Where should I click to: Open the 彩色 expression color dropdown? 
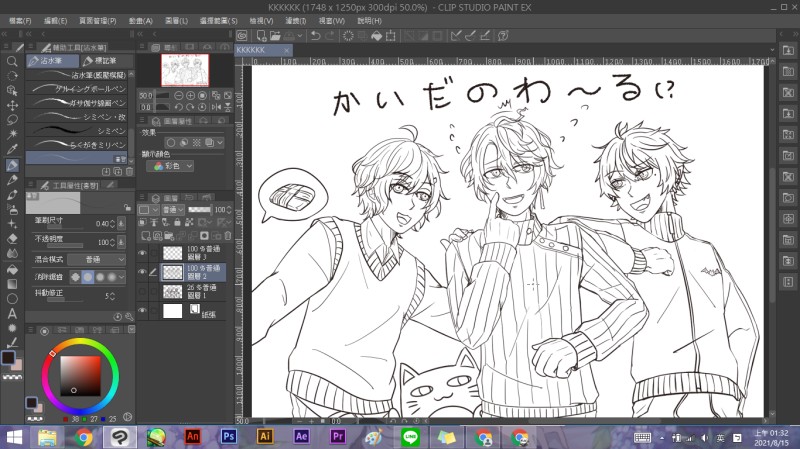(x=170, y=166)
